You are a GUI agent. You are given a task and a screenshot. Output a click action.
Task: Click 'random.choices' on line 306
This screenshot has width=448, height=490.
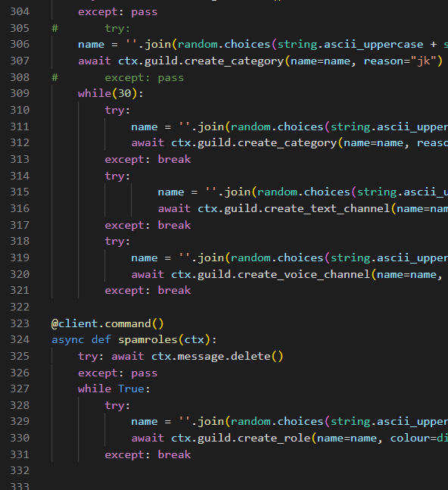coord(224,45)
